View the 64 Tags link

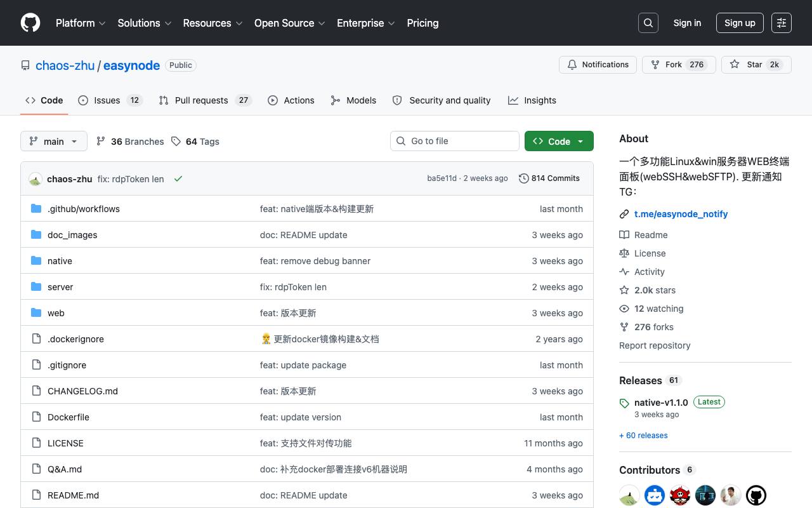(x=195, y=142)
